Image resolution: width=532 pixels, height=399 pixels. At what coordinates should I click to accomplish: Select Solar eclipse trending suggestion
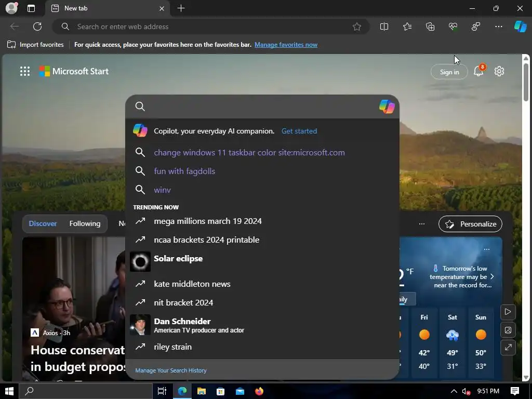[x=262, y=261]
